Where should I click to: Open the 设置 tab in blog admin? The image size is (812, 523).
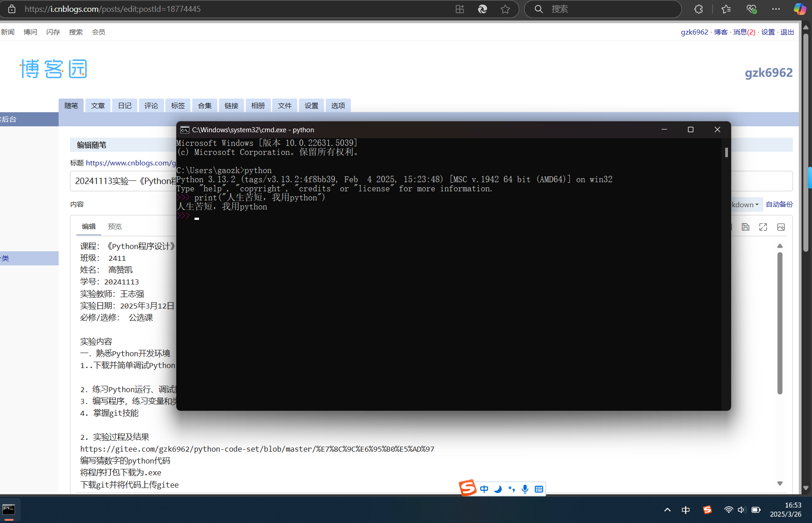[312, 105]
